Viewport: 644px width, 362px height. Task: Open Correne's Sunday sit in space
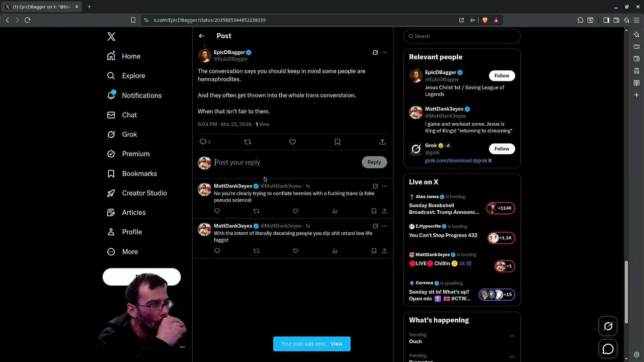coord(462,292)
